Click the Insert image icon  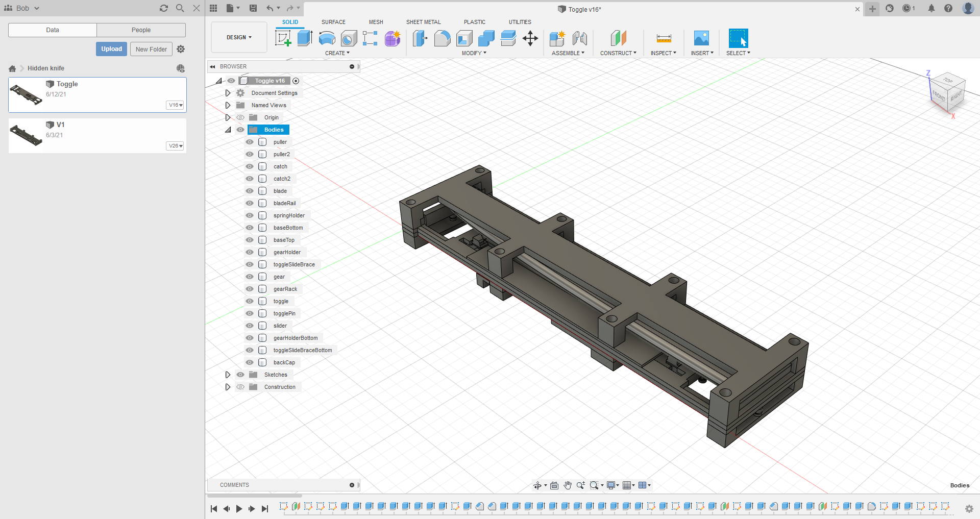coord(702,38)
